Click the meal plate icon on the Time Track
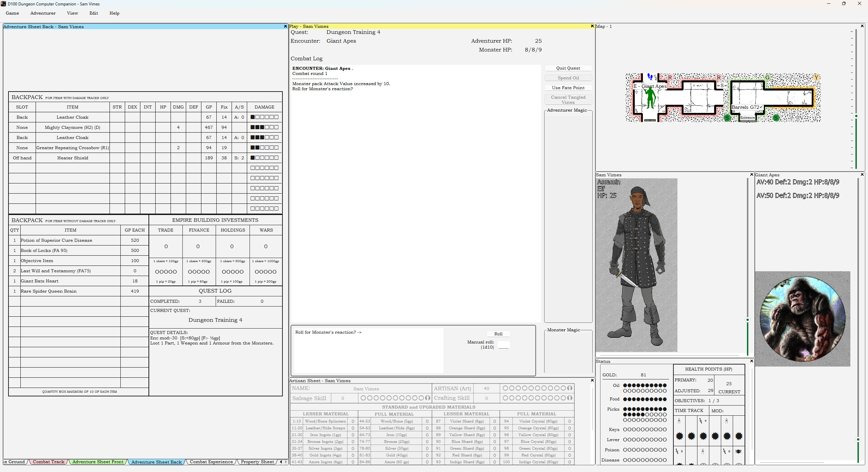868x472 pixels. 738,452
